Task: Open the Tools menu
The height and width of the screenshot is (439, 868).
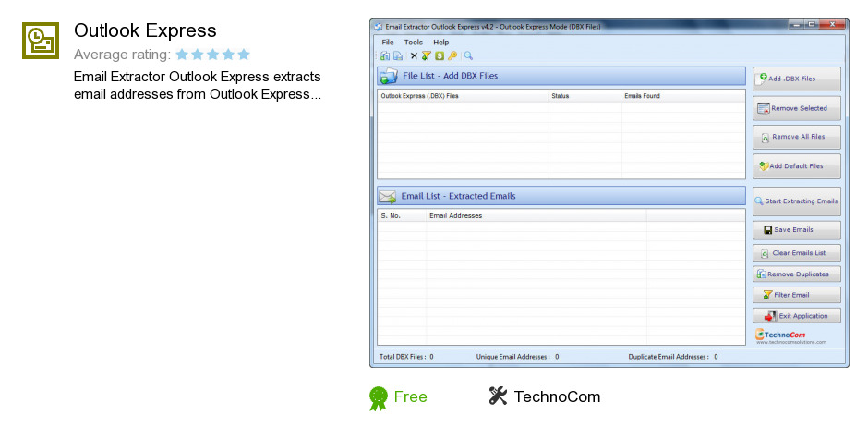Action: point(414,43)
